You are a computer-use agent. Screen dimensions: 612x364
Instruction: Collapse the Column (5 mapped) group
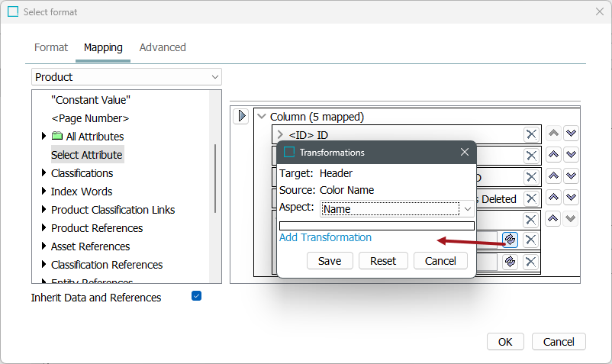262,116
